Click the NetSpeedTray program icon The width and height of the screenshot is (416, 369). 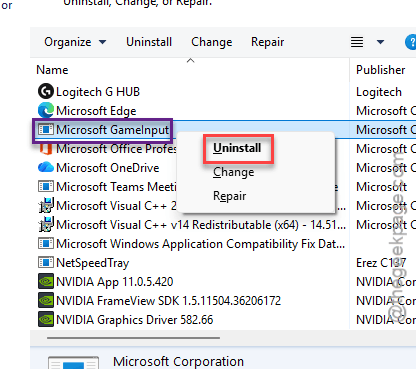pos(46,262)
